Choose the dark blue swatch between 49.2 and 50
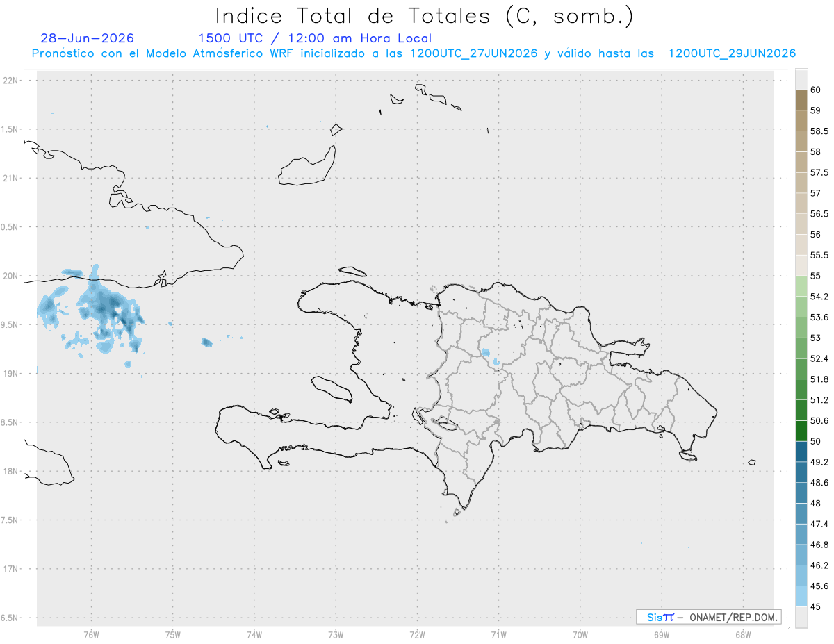The image size is (834, 644). coord(801,452)
